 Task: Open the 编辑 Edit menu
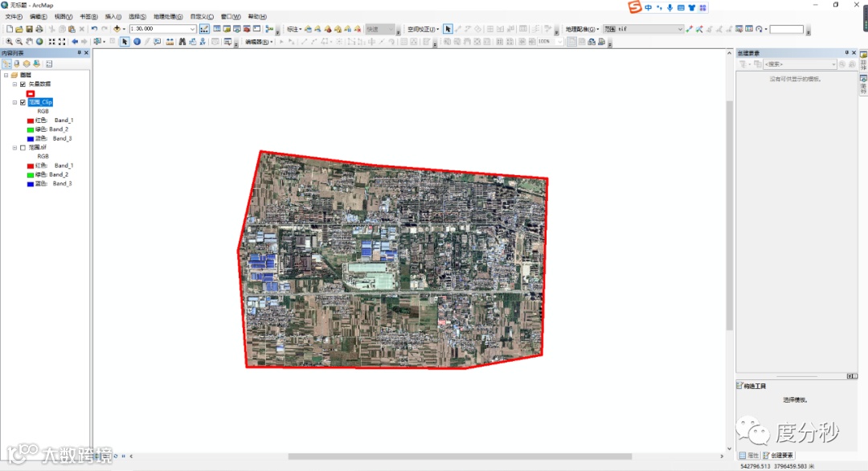point(39,17)
